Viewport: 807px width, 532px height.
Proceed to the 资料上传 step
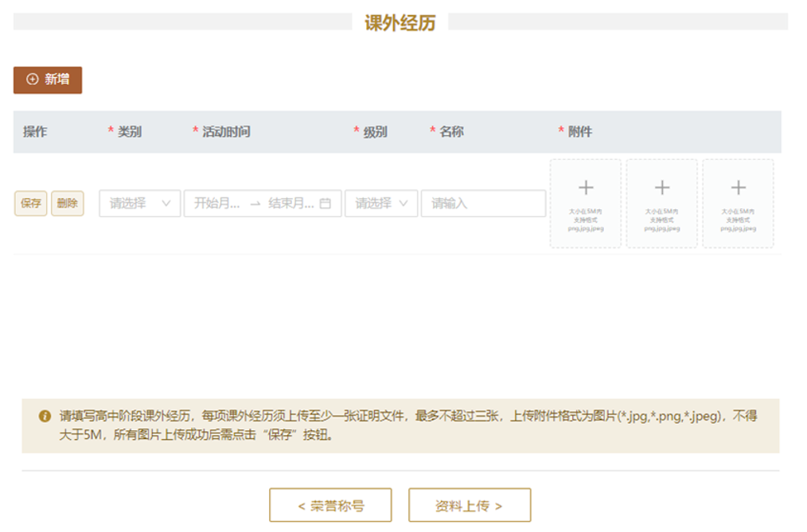click(469, 506)
